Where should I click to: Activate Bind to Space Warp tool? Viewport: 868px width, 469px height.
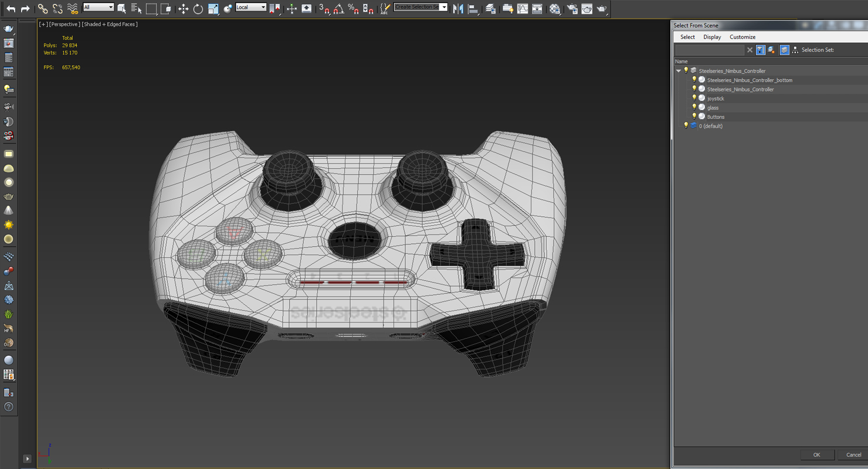(x=72, y=9)
